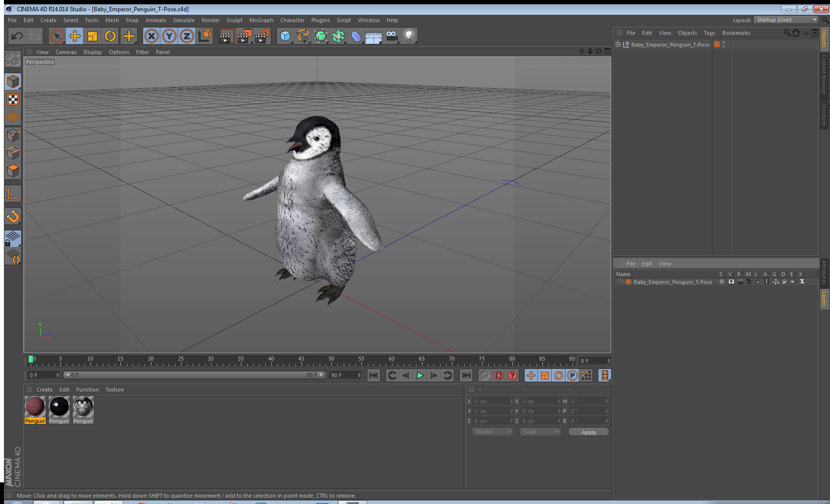Open the MoGraph menu
The image size is (830, 504).
[261, 20]
